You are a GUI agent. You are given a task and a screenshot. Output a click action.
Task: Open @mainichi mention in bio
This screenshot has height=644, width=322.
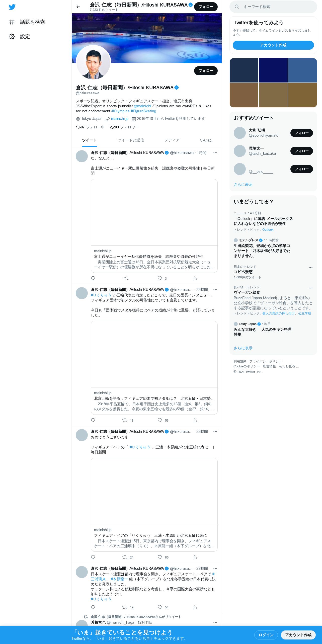click(x=142, y=106)
